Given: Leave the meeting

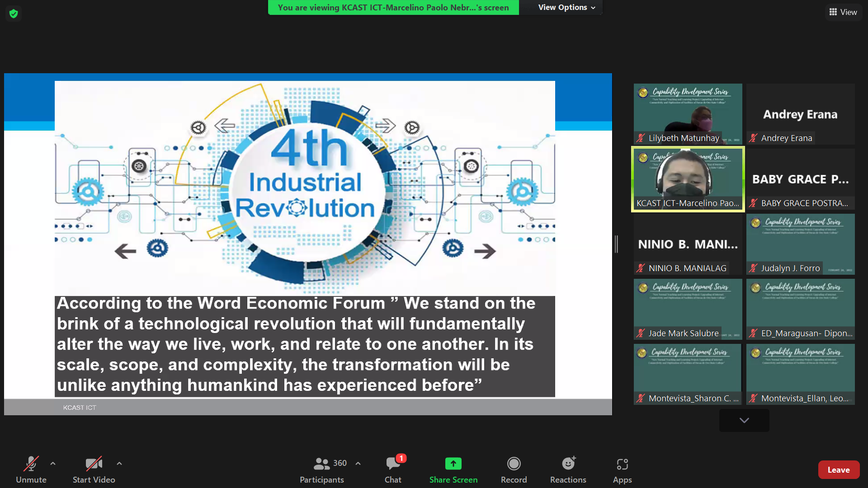Looking at the screenshot, I should [839, 470].
